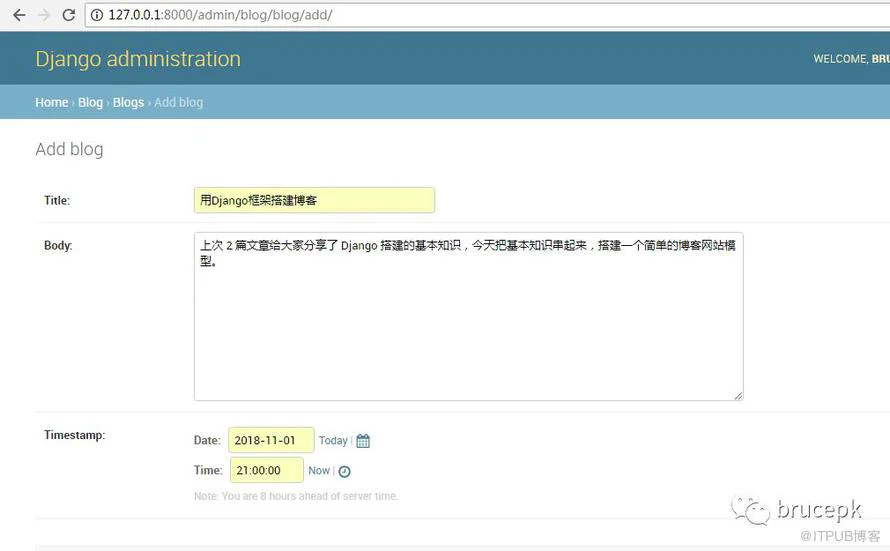This screenshot has width=890, height=551.
Task: Focus the Time field showing 21:00:00
Action: coord(267,470)
